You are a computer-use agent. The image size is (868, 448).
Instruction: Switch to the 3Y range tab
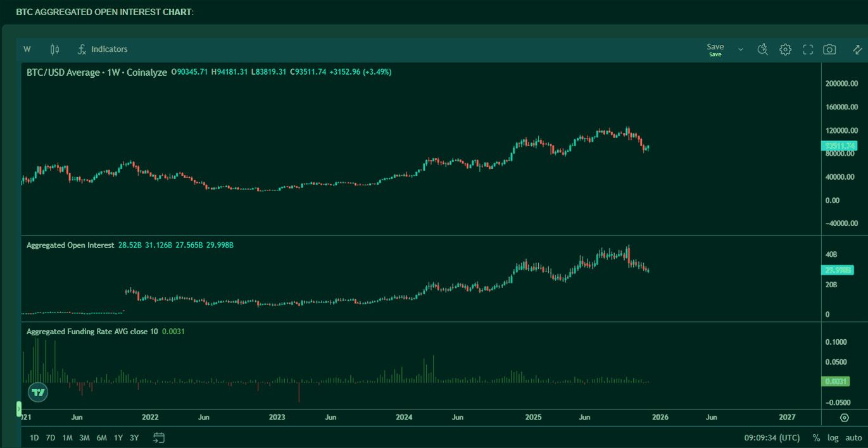click(x=133, y=437)
